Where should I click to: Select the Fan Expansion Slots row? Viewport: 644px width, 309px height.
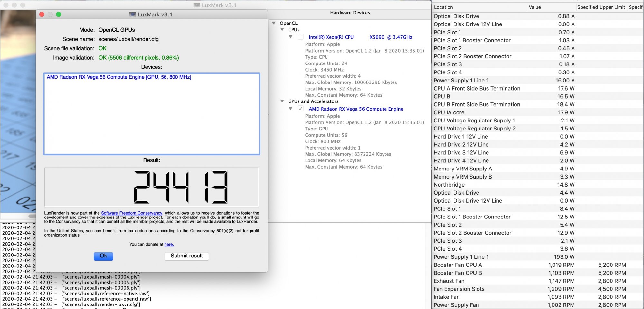537,289
